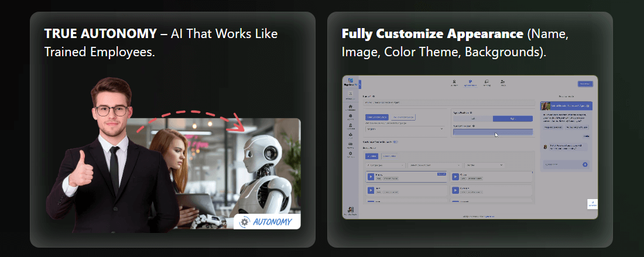Click the blue send arrow in chat preview
Viewport: 644px width, 257px height.
click(x=585, y=165)
